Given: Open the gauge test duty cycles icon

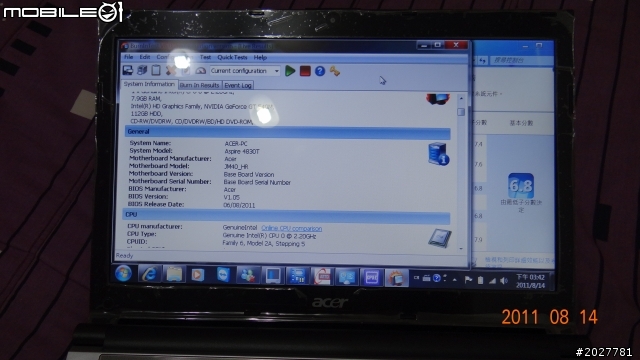Looking at the screenshot, I should 200,71.
